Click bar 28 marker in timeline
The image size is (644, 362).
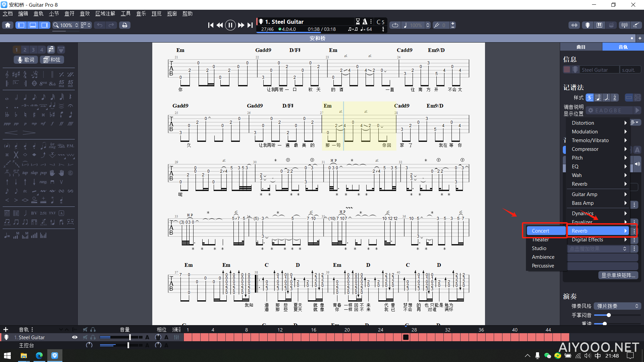414,330
